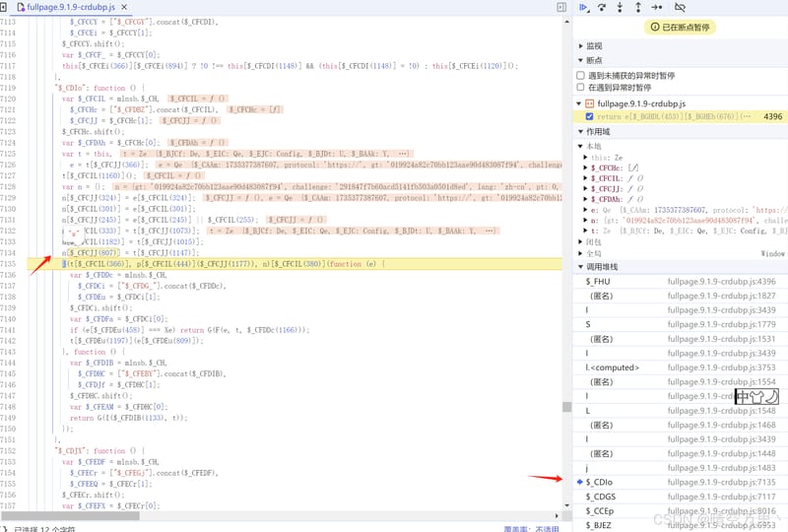Collapse the 本地 local scope
The height and width of the screenshot is (532, 788).
(580, 147)
